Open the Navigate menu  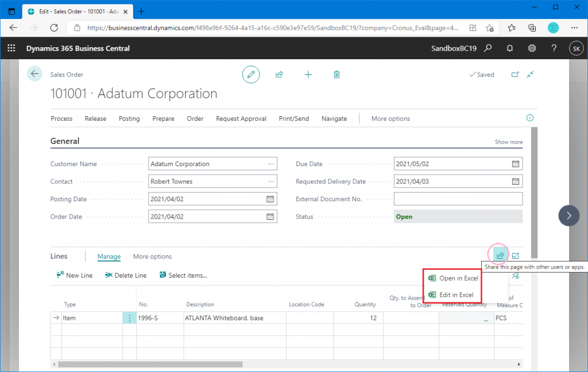coord(334,118)
